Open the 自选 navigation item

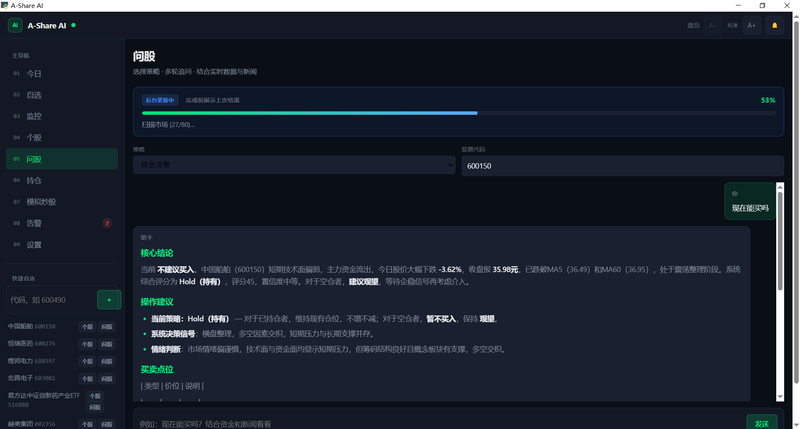point(62,95)
